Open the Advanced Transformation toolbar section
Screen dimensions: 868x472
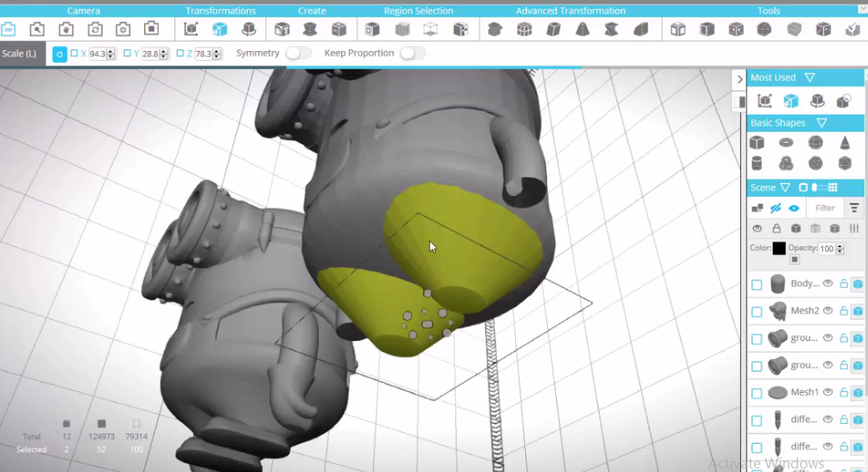571,10
